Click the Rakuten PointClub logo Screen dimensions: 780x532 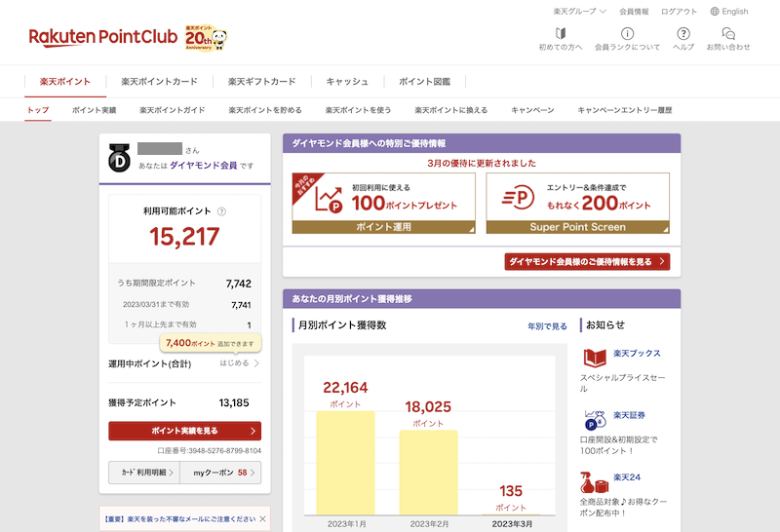click(103, 37)
